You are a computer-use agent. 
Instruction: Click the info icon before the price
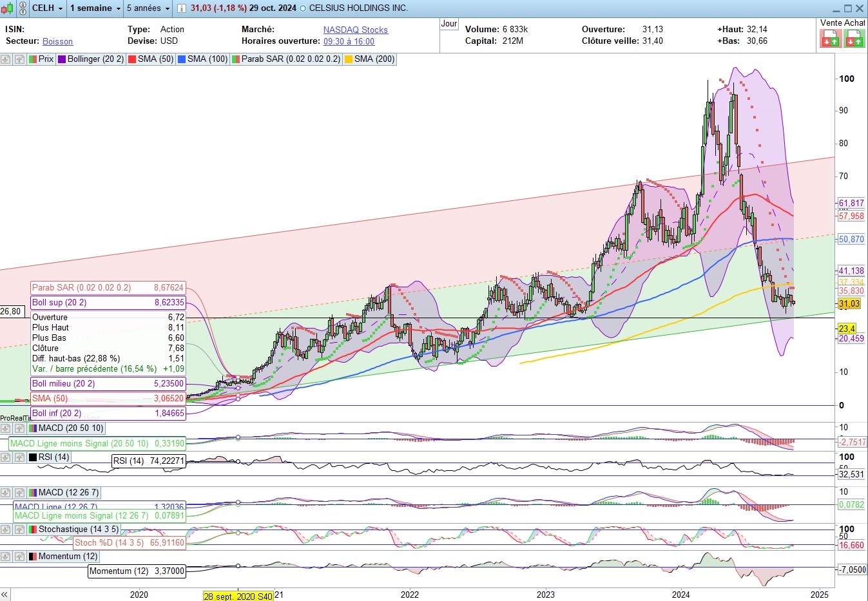pos(181,8)
